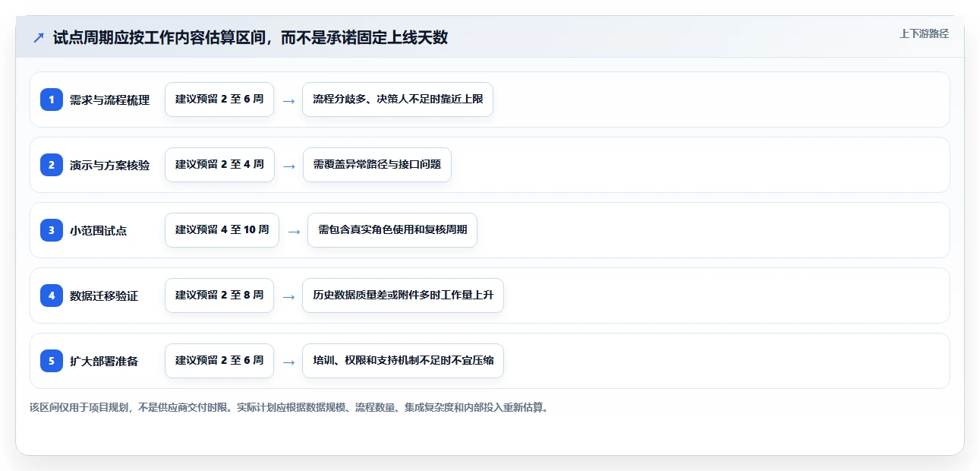Viewport: 980px width, 471px height.
Task: Click the 扩大部署准备 step label
Action: coord(104,361)
